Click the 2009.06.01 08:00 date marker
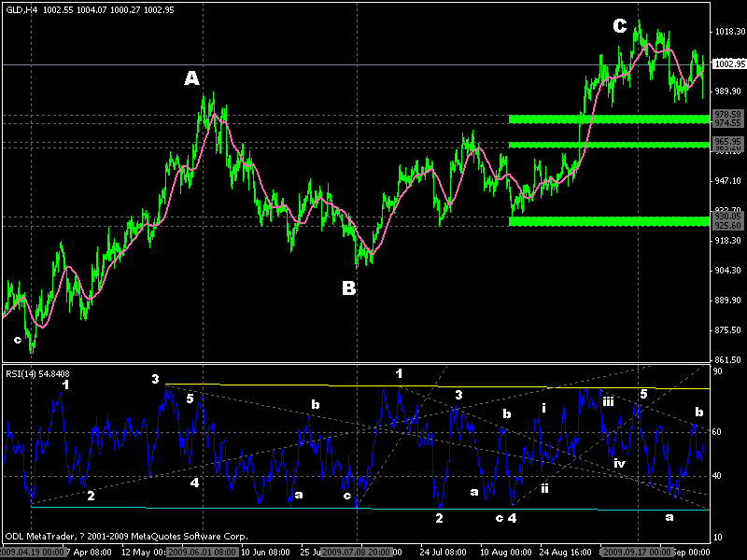 coord(203,553)
